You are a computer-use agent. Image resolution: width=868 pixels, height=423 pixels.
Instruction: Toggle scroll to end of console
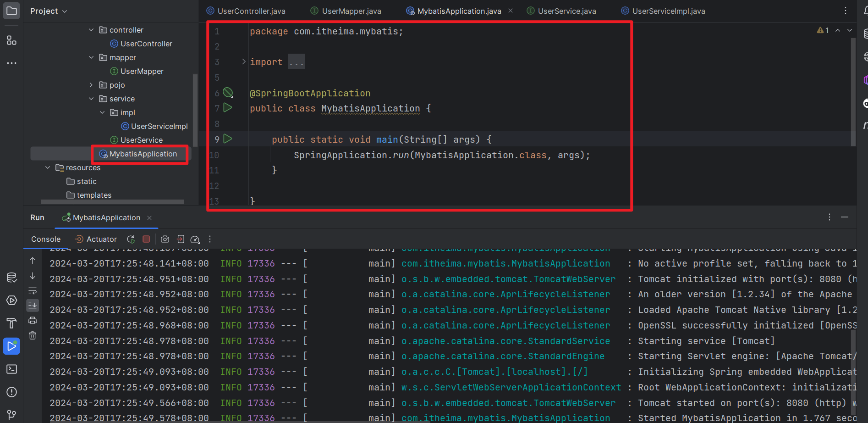[33, 305]
